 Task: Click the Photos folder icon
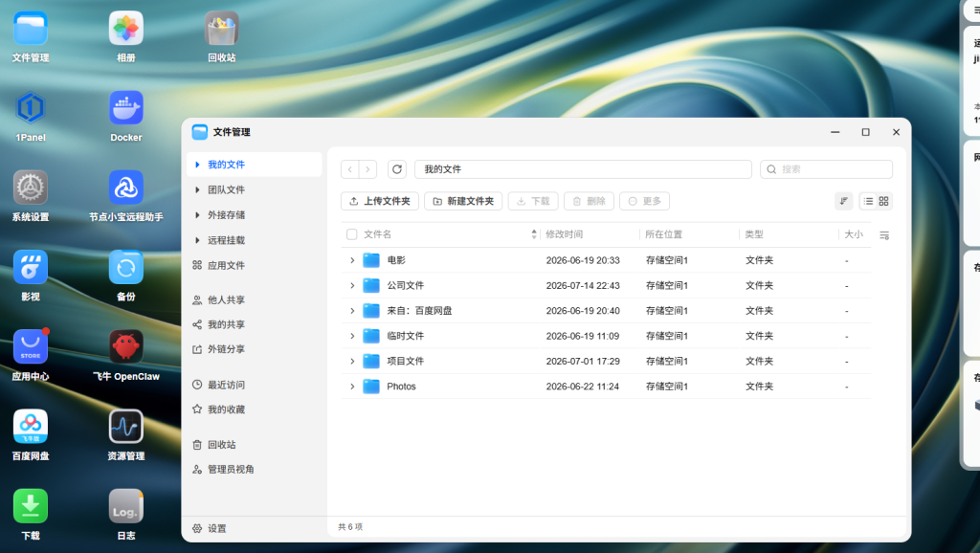click(x=371, y=387)
